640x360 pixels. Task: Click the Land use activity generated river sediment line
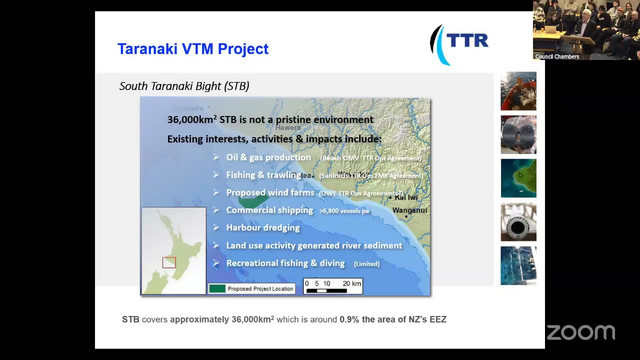[314, 246]
